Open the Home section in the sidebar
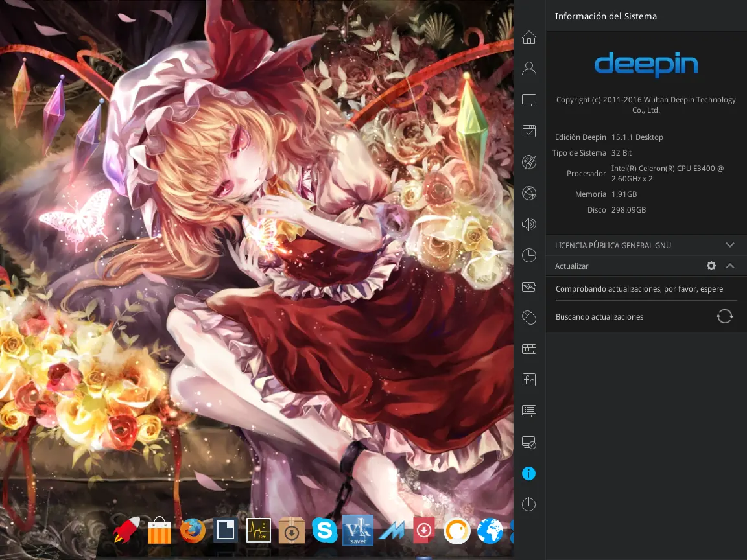The height and width of the screenshot is (560, 747). [529, 38]
